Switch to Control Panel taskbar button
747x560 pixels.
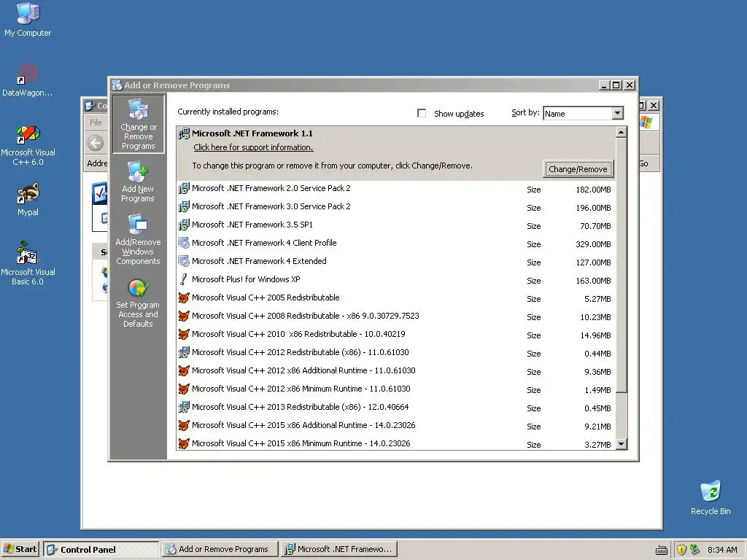tap(101, 549)
